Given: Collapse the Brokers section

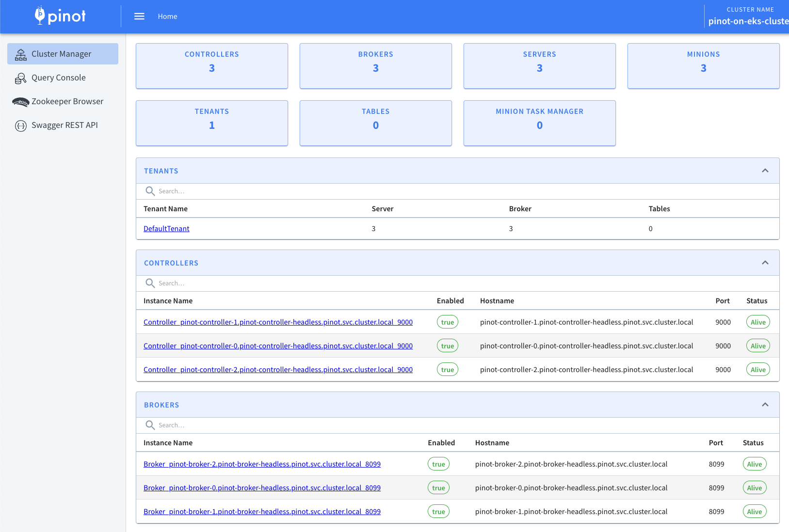Looking at the screenshot, I should (765, 405).
